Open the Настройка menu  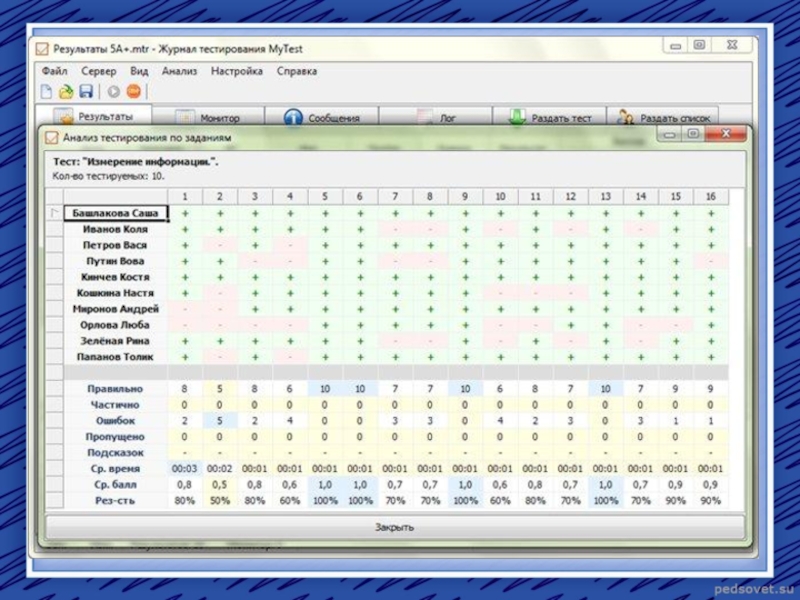pyautogui.click(x=236, y=71)
